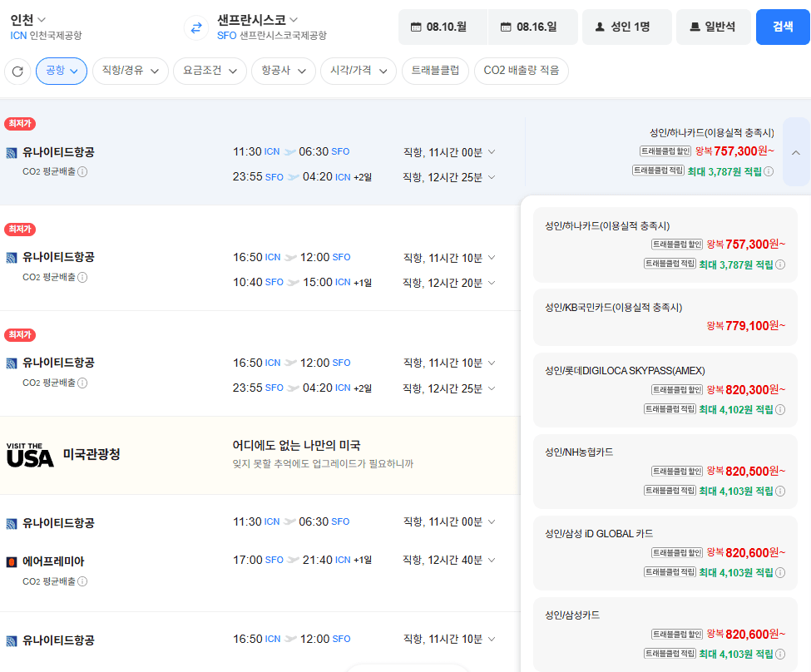Open the 직항/경유 filter dropdown
This screenshot has height=672, width=811.
tap(131, 71)
